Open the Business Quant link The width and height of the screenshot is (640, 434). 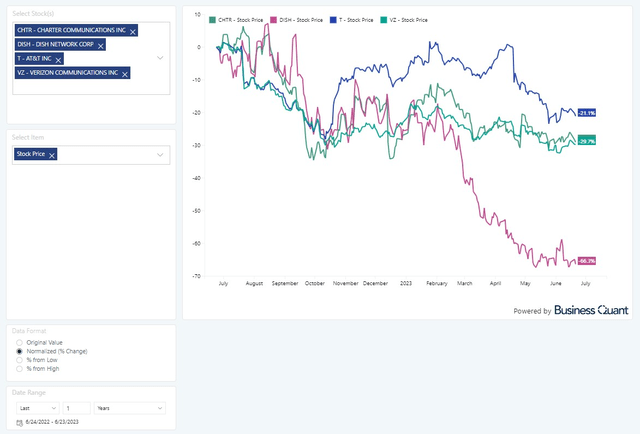coord(591,310)
